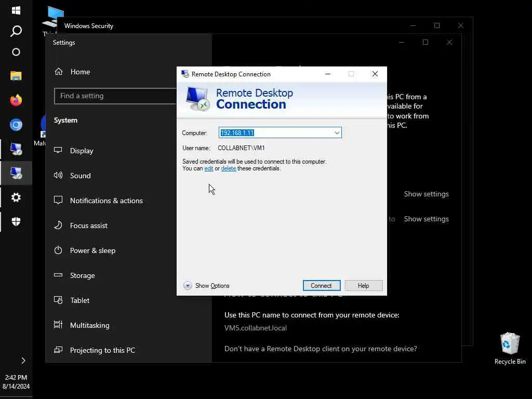The width and height of the screenshot is (532, 399).
Task: Click the Display monitor icon in sidebar
Action: [x=58, y=150]
